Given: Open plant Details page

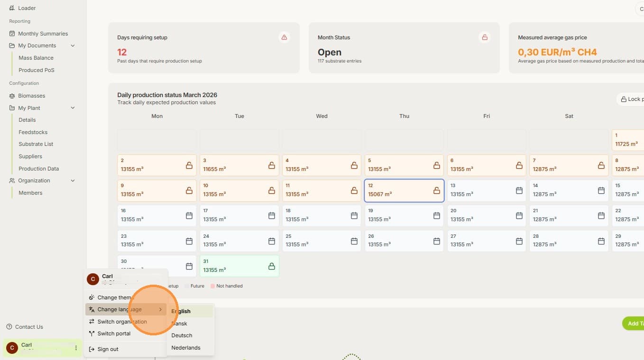Looking at the screenshot, I should [x=27, y=120].
